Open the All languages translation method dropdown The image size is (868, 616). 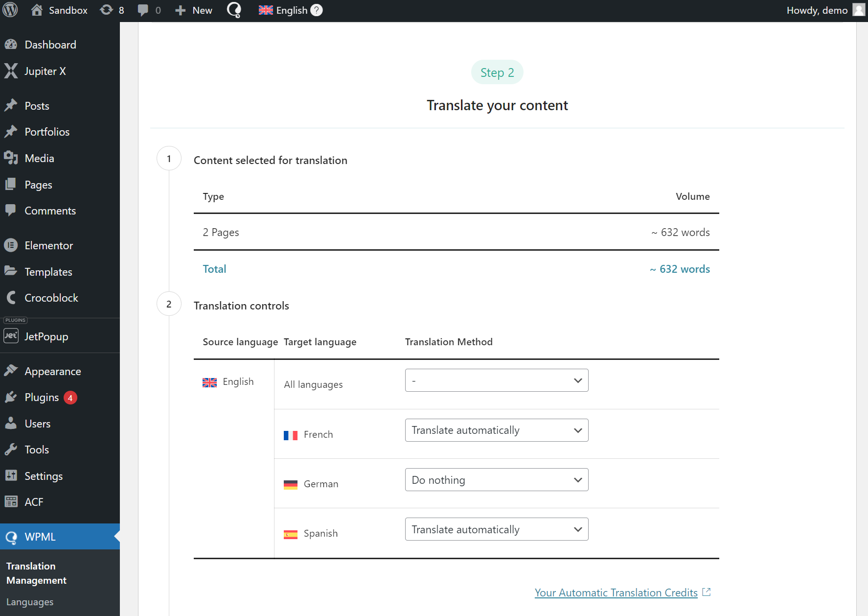coord(496,380)
